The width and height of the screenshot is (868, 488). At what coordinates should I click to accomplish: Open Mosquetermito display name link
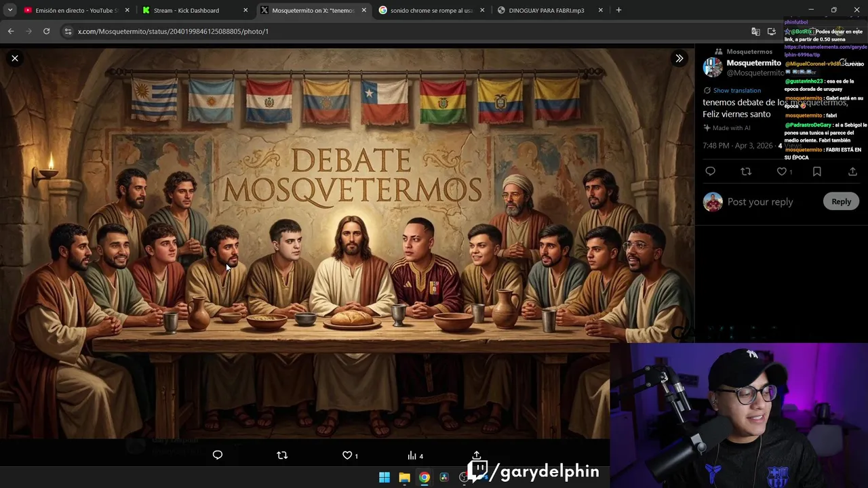pos(753,63)
